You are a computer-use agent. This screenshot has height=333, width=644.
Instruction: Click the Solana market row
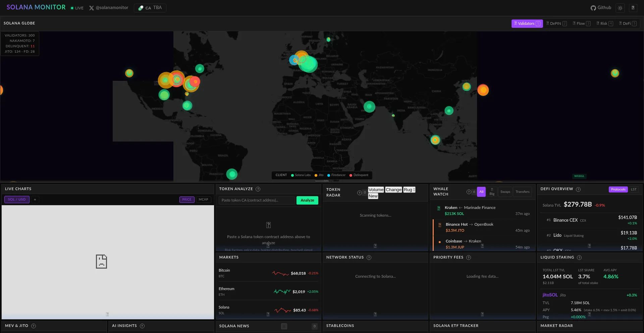[268, 310]
